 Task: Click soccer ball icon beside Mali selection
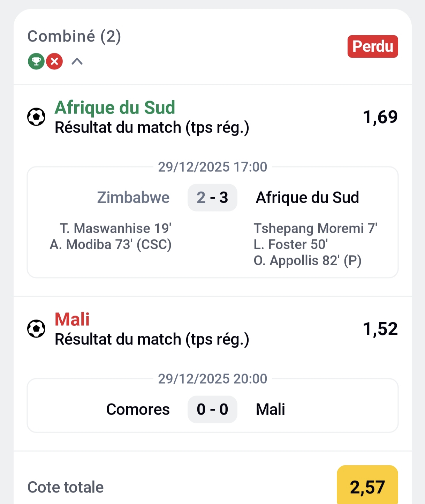(x=36, y=329)
